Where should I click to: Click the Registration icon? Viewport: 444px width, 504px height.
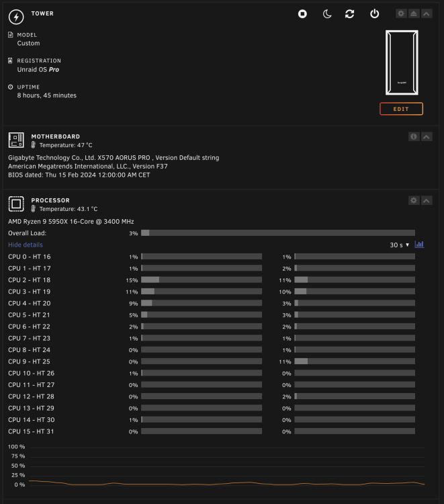coord(11,60)
